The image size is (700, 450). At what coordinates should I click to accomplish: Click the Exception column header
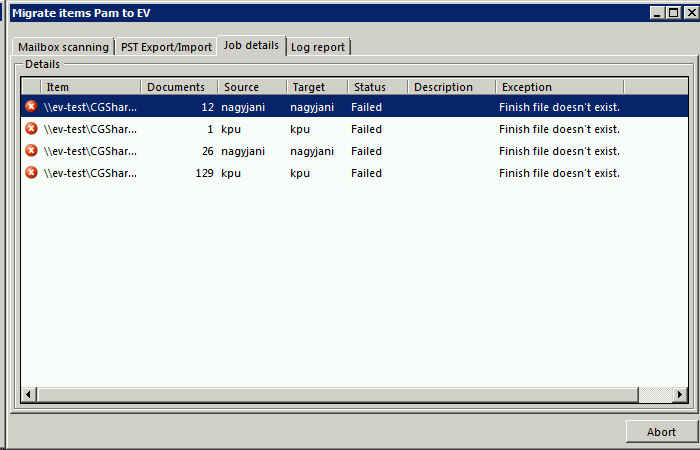tap(558, 87)
